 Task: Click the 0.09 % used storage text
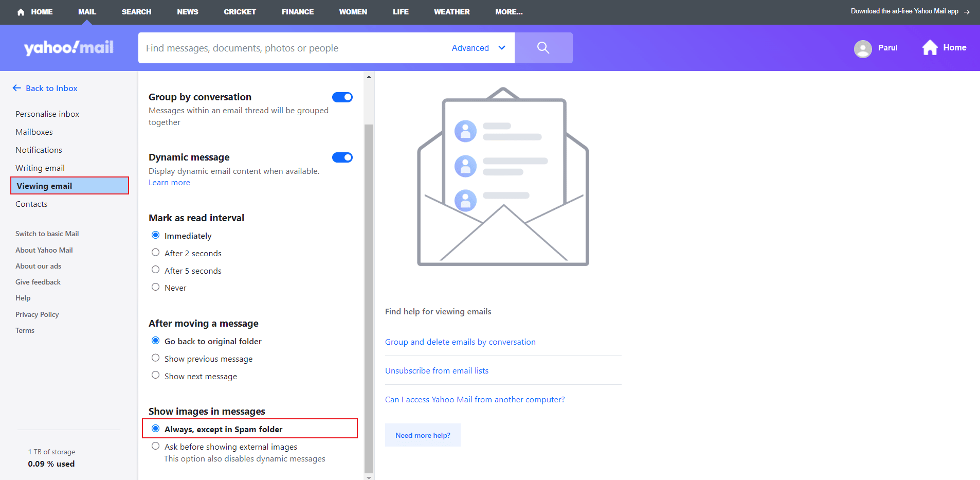[51, 464]
